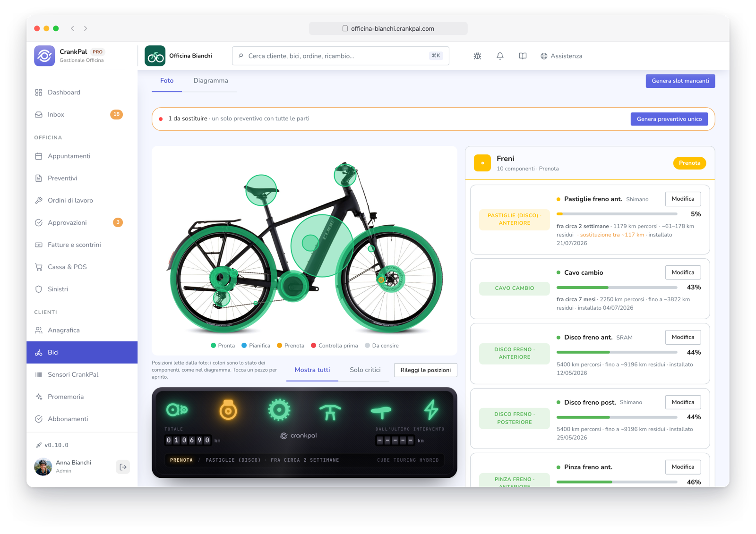Viewport: 756px width, 534px height.
Task: Click the PASTIGLIE (DISCO) · ANTERIORE tag
Action: [515, 219]
